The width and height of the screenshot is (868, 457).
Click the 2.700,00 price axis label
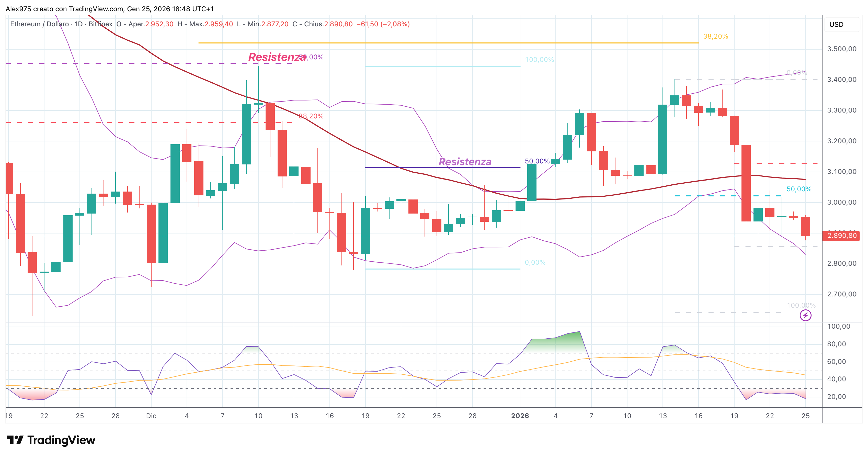tap(841, 294)
